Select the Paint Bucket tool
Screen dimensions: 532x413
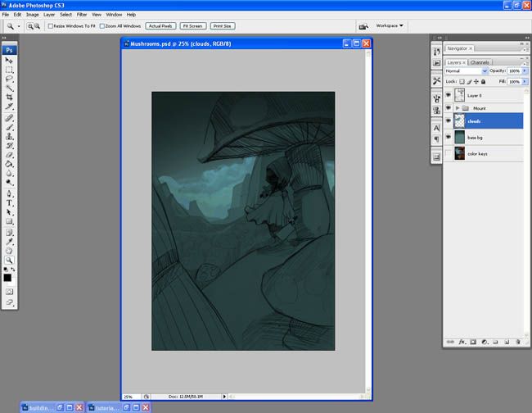(9, 164)
